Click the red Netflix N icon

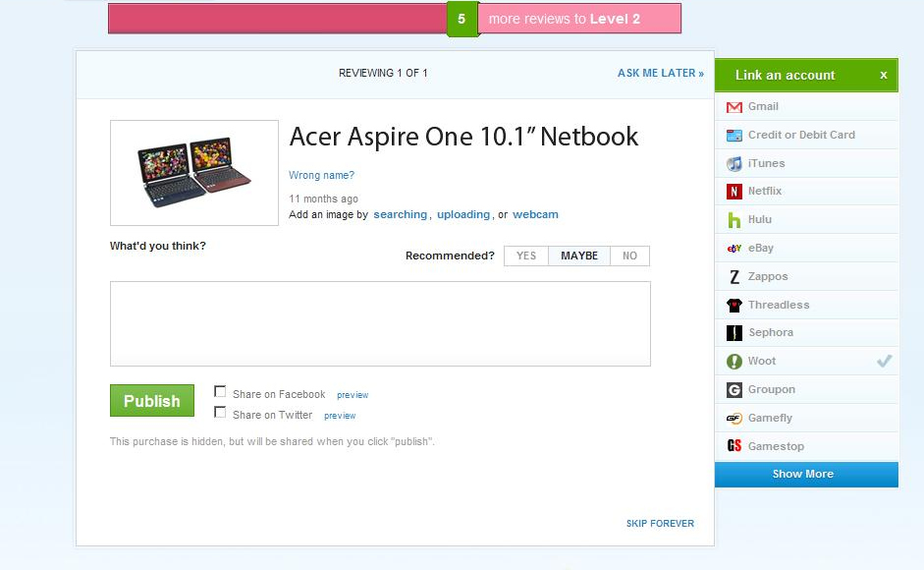coord(734,192)
